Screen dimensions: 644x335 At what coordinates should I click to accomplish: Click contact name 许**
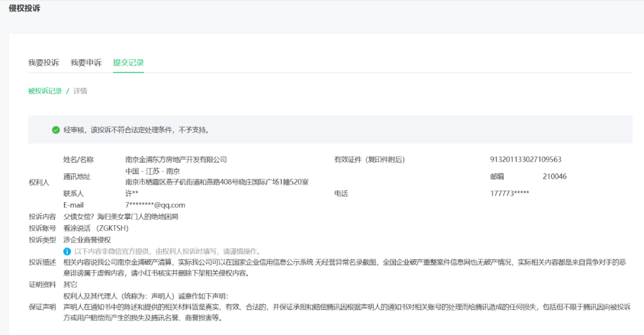coord(132,193)
